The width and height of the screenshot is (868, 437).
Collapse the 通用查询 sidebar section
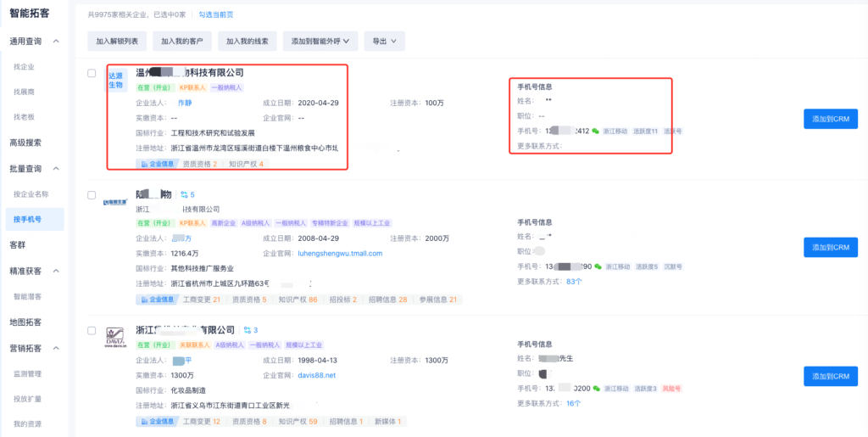(56, 42)
